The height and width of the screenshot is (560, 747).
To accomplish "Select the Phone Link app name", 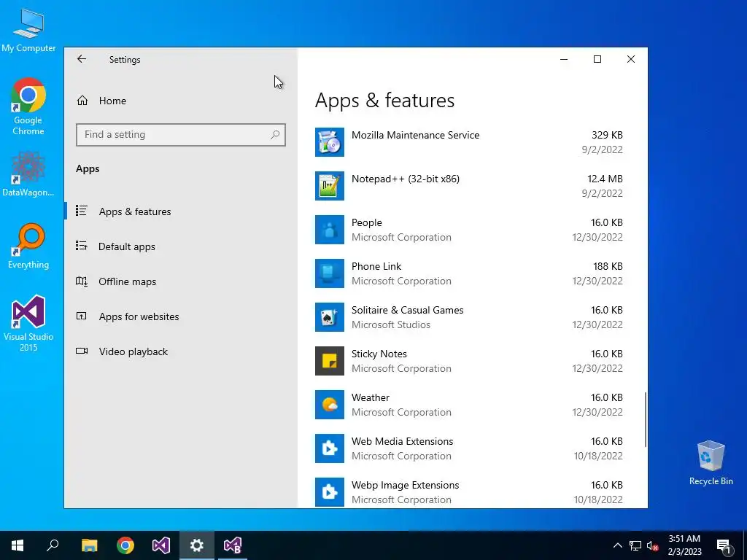I will point(376,266).
